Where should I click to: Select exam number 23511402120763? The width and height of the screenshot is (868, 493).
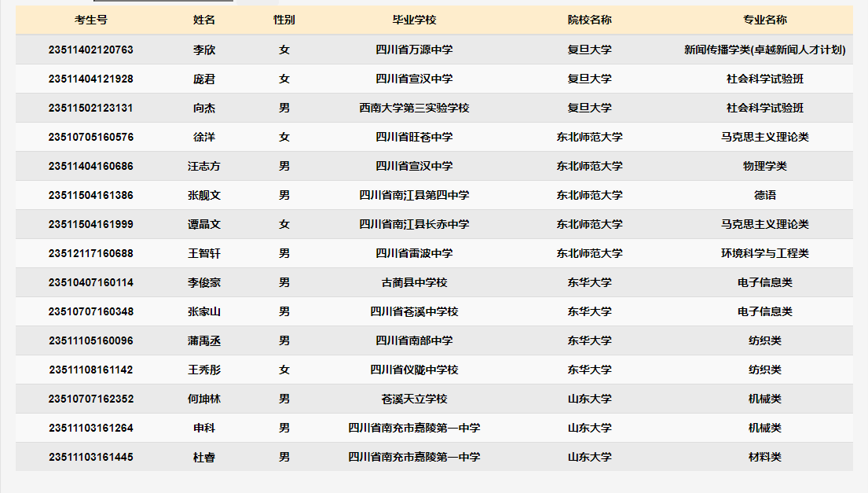tap(91, 50)
